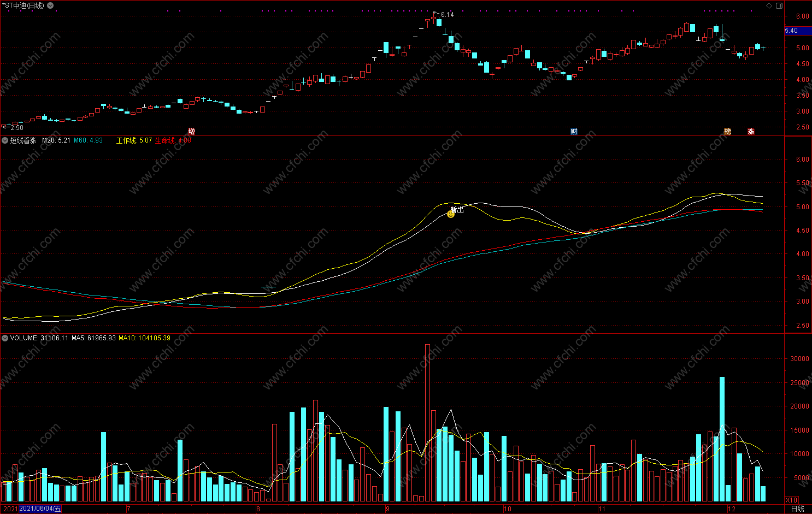The image size is (812, 514).
Task: Click month 9 marker on time axis
Action: tap(387, 509)
